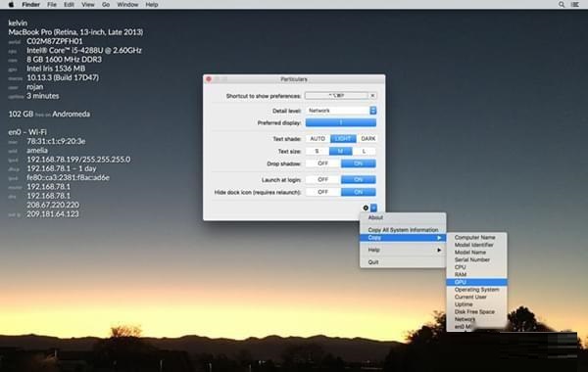Turn Hide dock icon OFF
Screen dimensions: 588x372
(322, 192)
